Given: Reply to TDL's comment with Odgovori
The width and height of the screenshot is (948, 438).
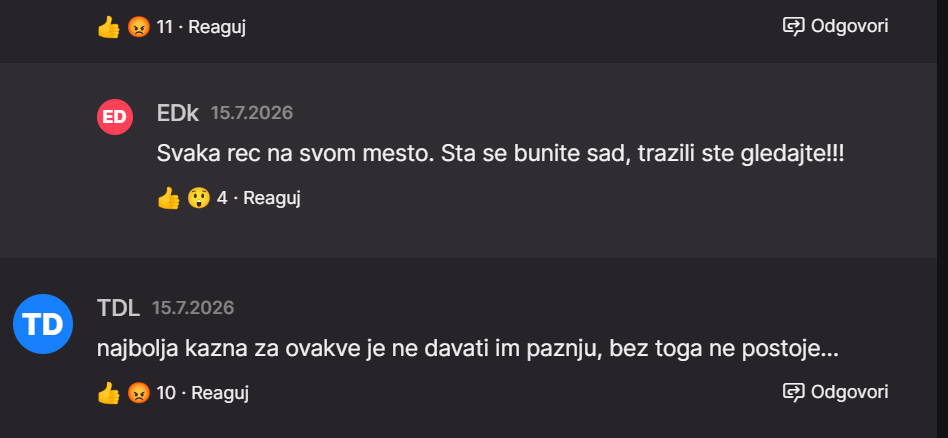Looking at the screenshot, I should (x=849, y=392).
